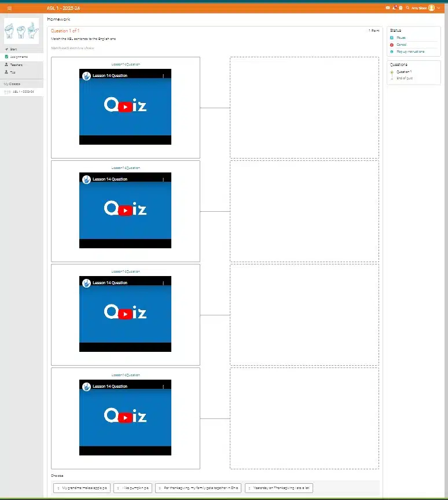This screenshot has width=448, height=500.
Task: Click the ASL 1 - 2023-24 header title
Action: pyautogui.click(x=64, y=8)
